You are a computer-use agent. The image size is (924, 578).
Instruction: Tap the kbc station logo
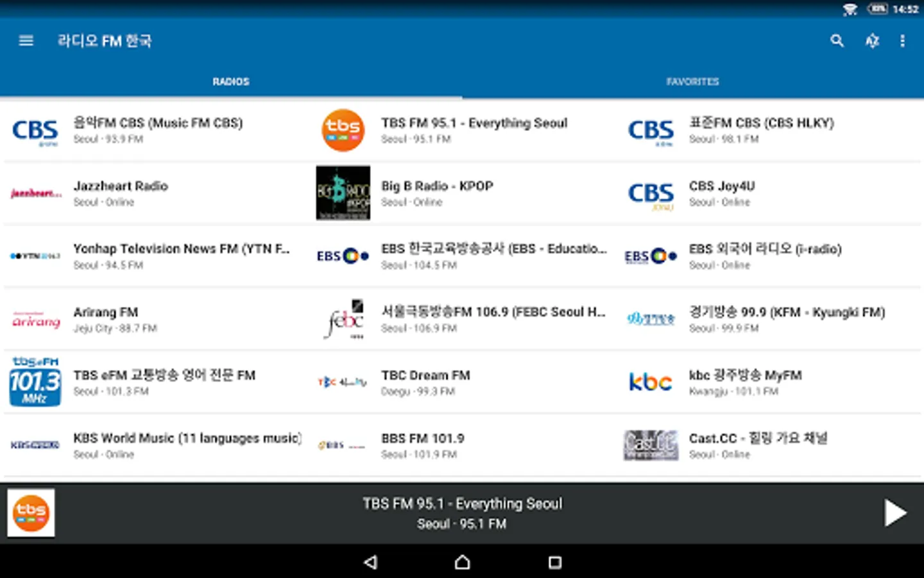[651, 382]
